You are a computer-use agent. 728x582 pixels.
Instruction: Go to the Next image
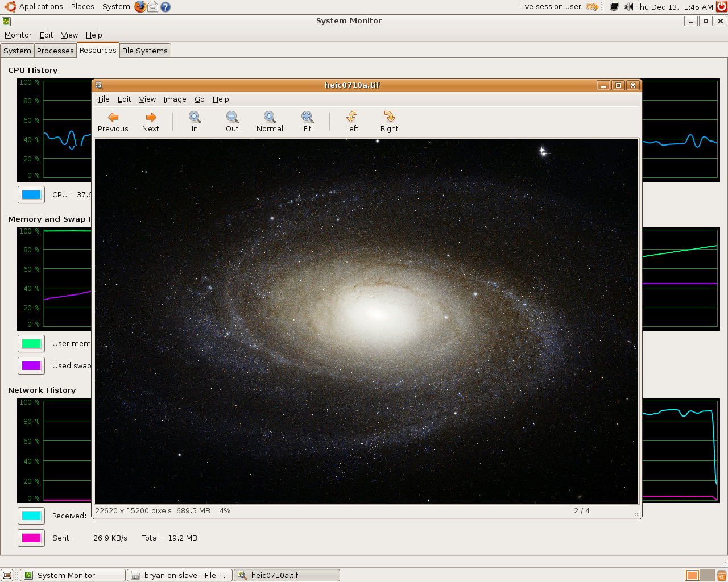tap(151, 122)
